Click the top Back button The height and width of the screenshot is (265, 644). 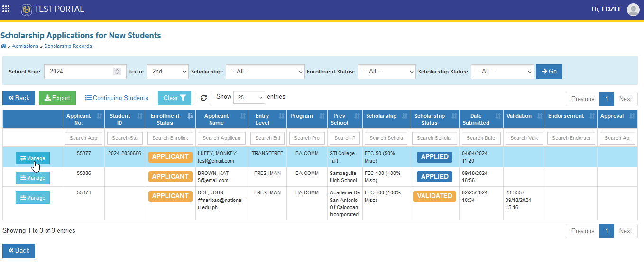tap(18, 98)
